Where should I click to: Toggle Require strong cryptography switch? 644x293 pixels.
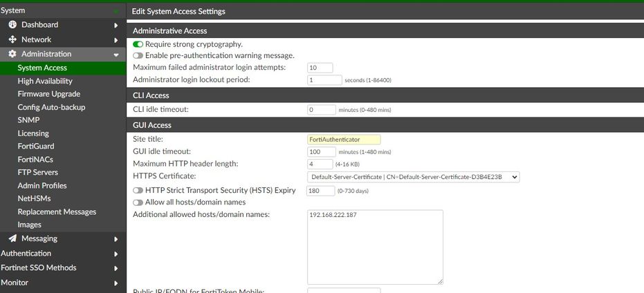click(x=138, y=44)
